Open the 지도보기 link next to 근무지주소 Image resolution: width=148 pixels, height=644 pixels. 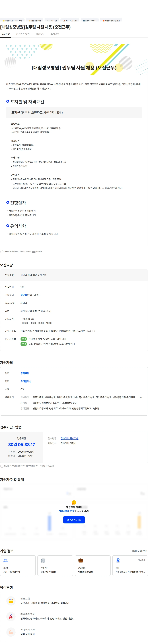[x=89, y=331]
